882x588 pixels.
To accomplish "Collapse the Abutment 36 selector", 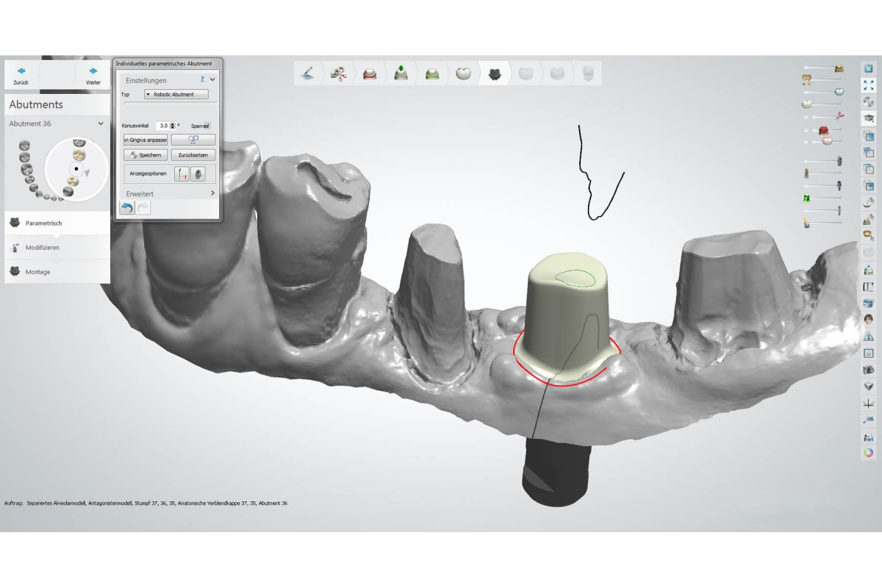I will [x=101, y=123].
